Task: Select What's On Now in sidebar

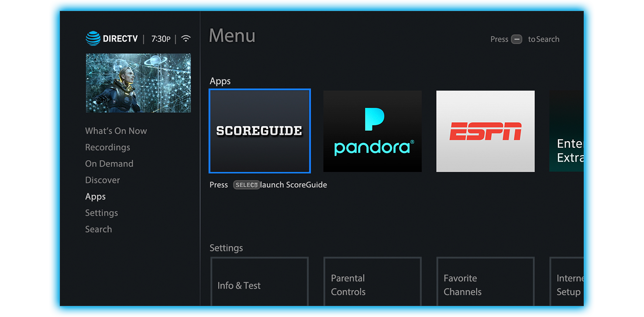Action: coord(116,131)
